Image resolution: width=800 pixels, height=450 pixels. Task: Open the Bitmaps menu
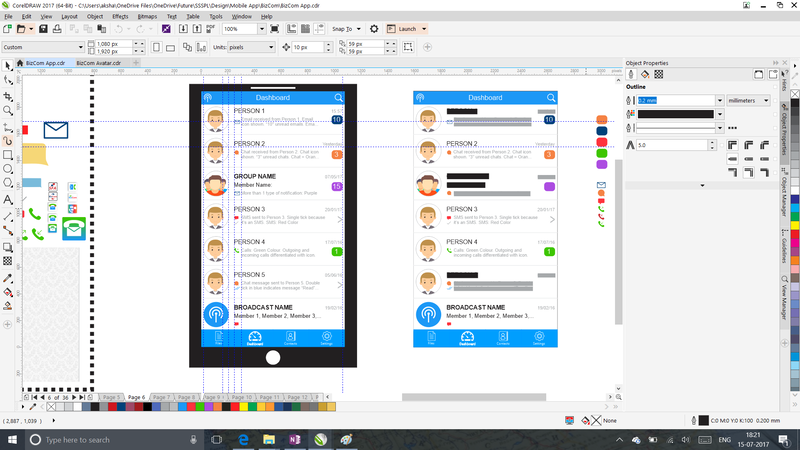[x=147, y=17]
